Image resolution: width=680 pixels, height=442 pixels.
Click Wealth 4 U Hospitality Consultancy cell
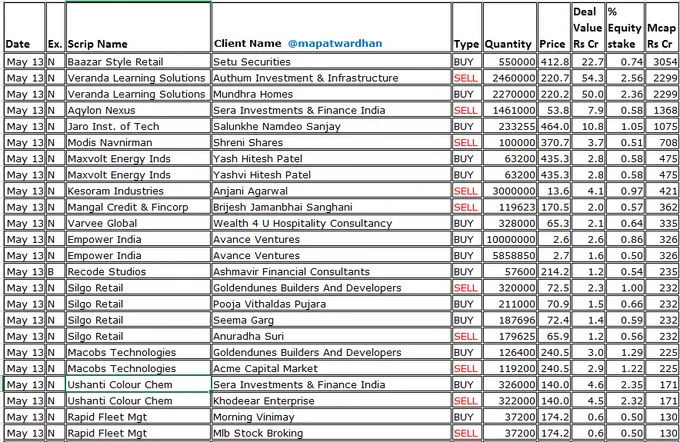(x=332, y=223)
